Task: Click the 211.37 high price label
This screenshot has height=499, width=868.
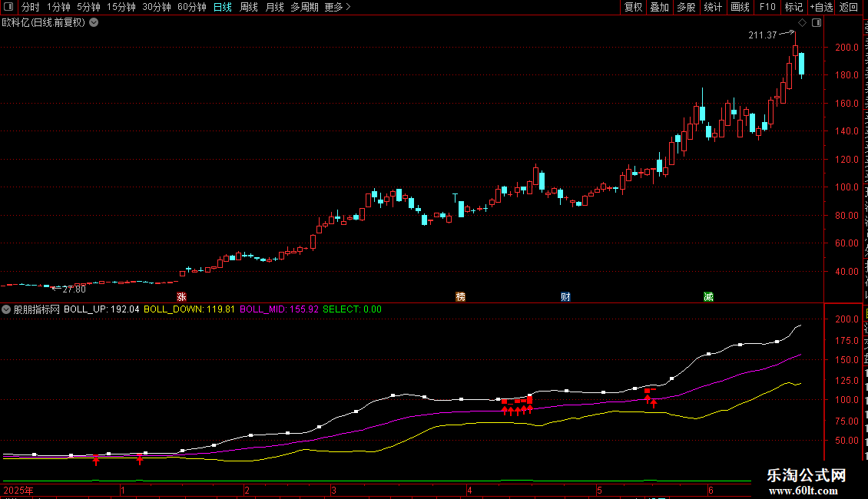Action: 763,35
